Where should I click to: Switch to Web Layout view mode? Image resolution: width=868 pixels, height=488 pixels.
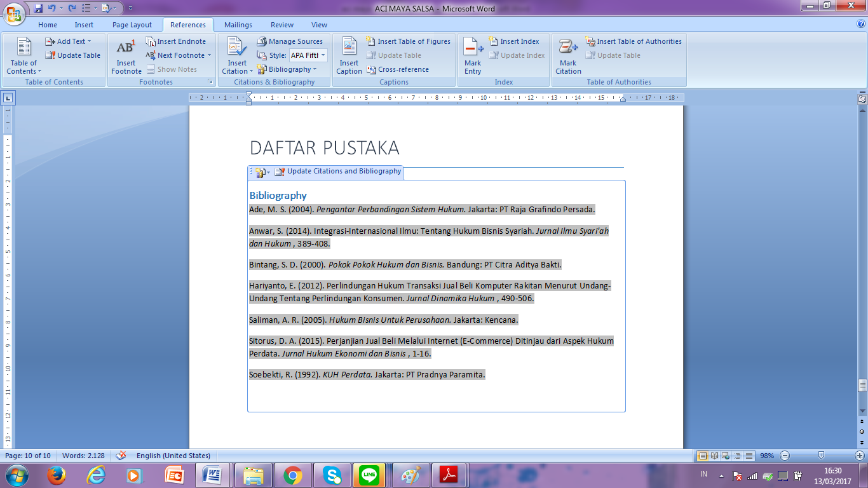(x=724, y=456)
